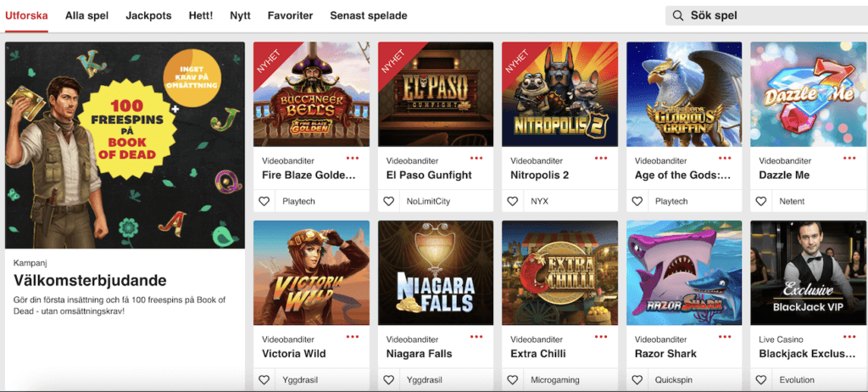Open the Alla spel tab

point(87,15)
